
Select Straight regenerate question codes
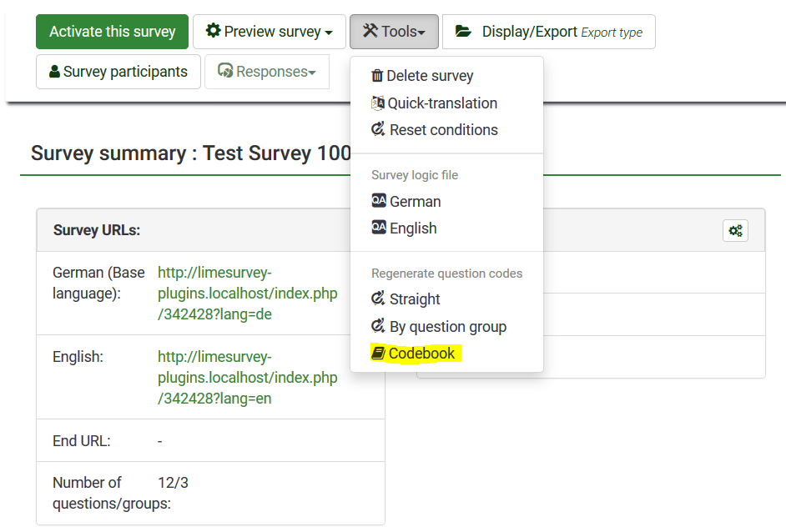(x=414, y=299)
